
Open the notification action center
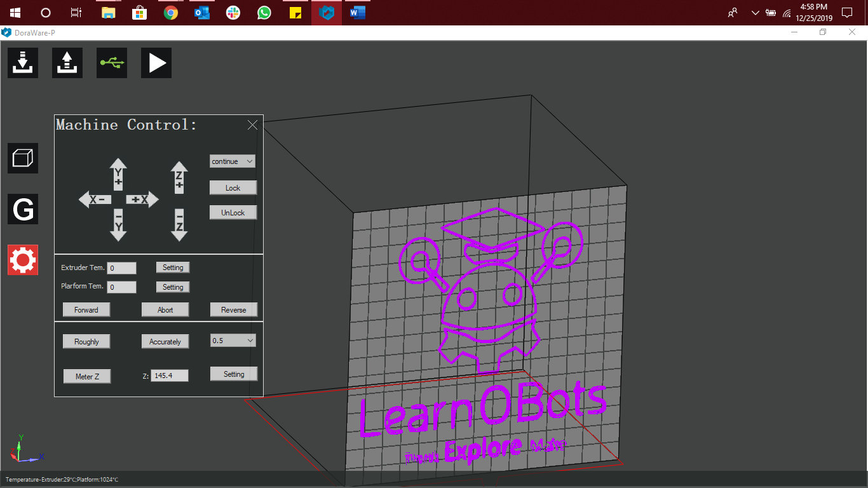point(846,13)
